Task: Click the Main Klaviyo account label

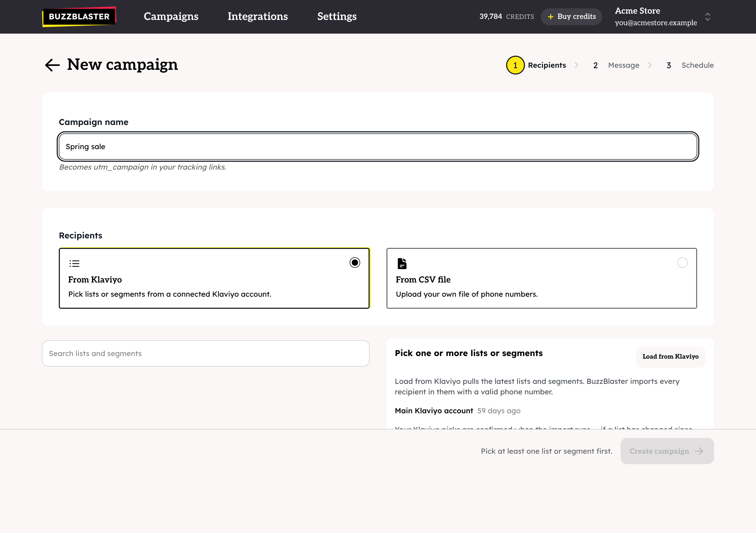Action: pos(434,411)
